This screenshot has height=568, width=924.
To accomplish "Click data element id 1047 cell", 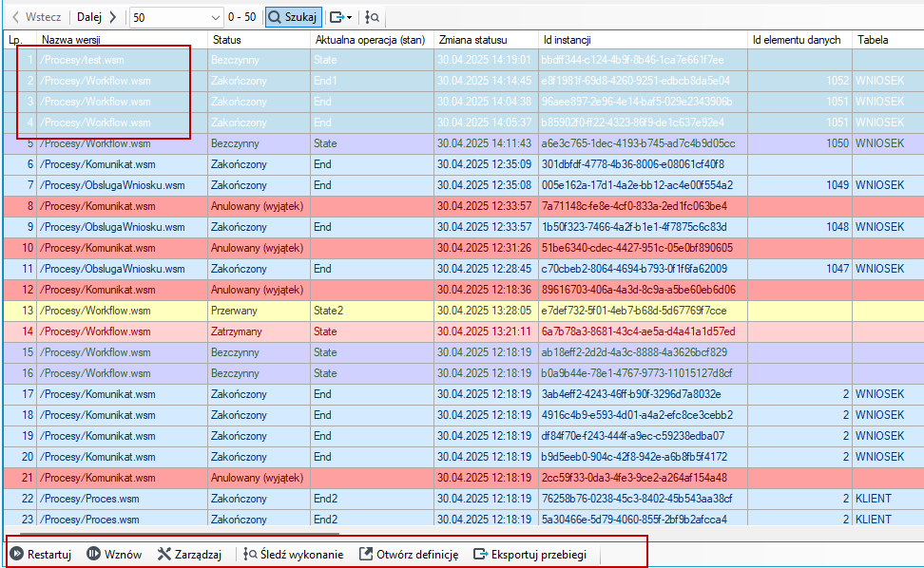I will tap(799, 269).
